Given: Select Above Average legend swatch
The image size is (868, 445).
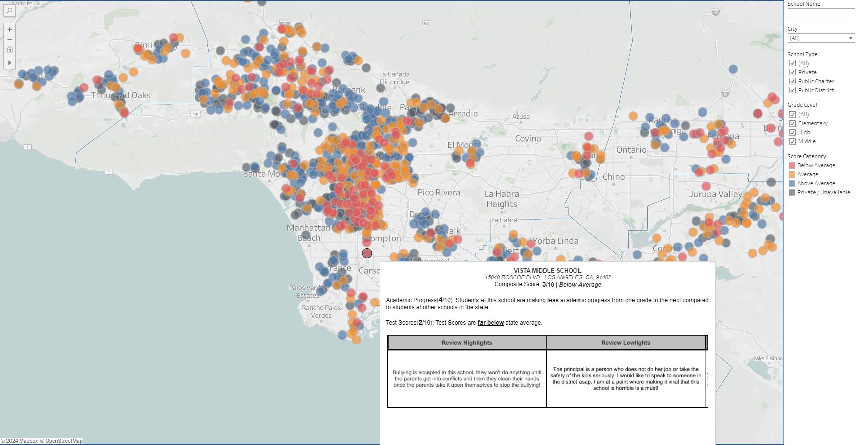Looking at the screenshot, I should click(x=792, y=183).
